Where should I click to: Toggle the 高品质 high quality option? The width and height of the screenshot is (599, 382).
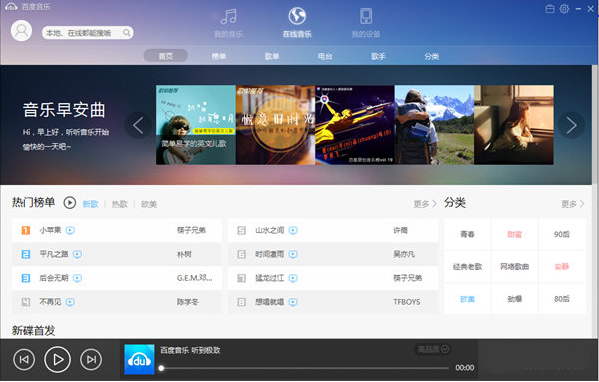coord(433,349)
